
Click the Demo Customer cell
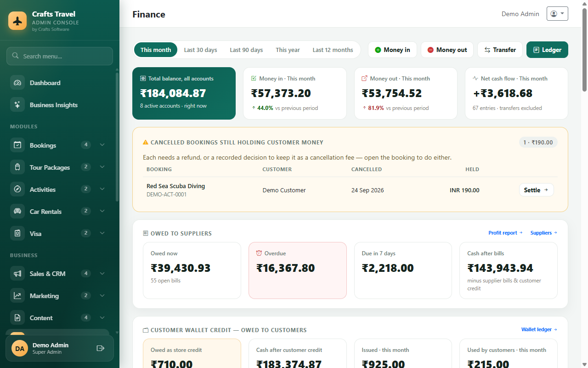pyautogui.click(x=284, y=190)
